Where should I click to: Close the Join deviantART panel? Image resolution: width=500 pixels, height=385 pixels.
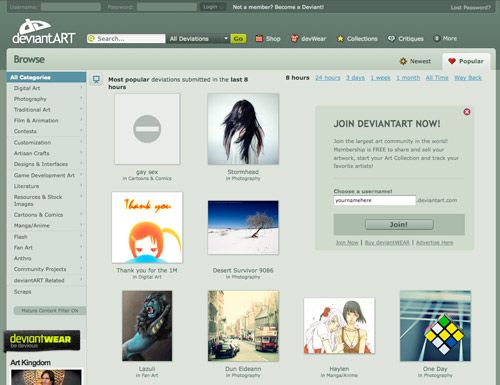point(467,112)
